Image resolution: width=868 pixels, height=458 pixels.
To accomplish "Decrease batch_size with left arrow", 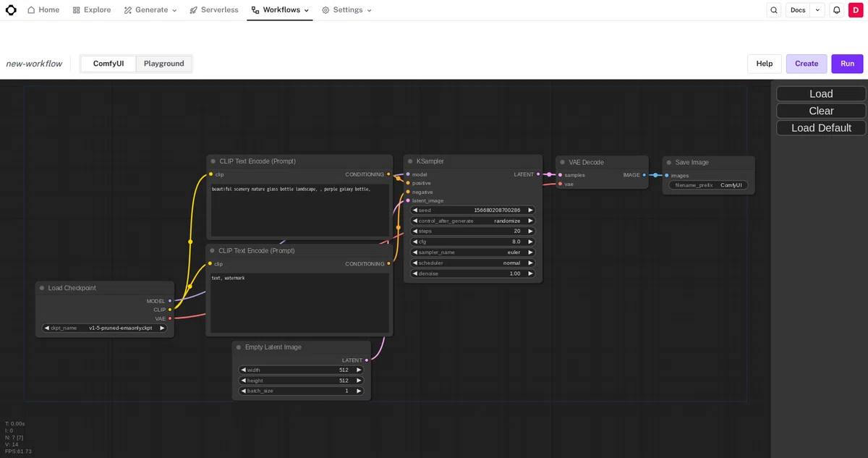I will pos(244,391).
